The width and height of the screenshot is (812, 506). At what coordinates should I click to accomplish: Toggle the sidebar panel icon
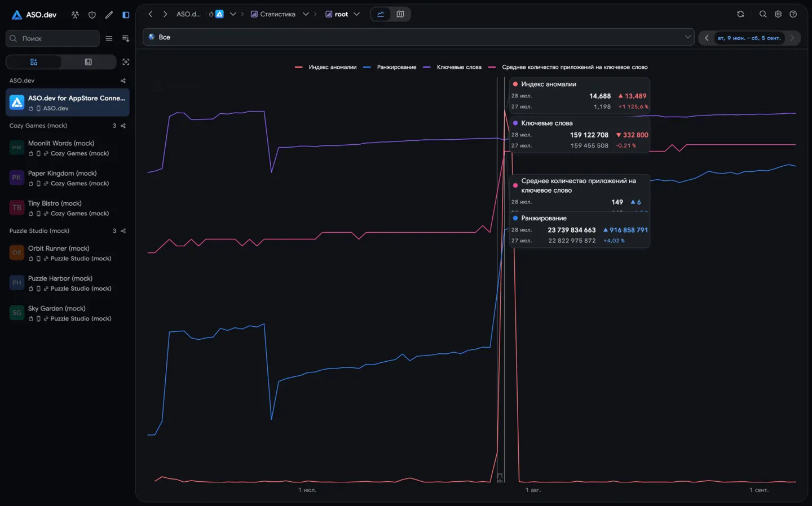pos(126,15)
